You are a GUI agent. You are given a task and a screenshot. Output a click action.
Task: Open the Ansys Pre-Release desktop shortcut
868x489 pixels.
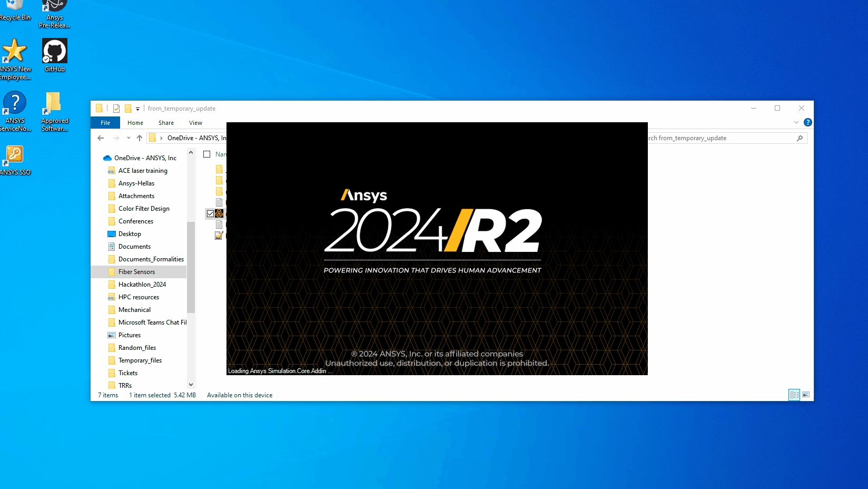(54, 14)
